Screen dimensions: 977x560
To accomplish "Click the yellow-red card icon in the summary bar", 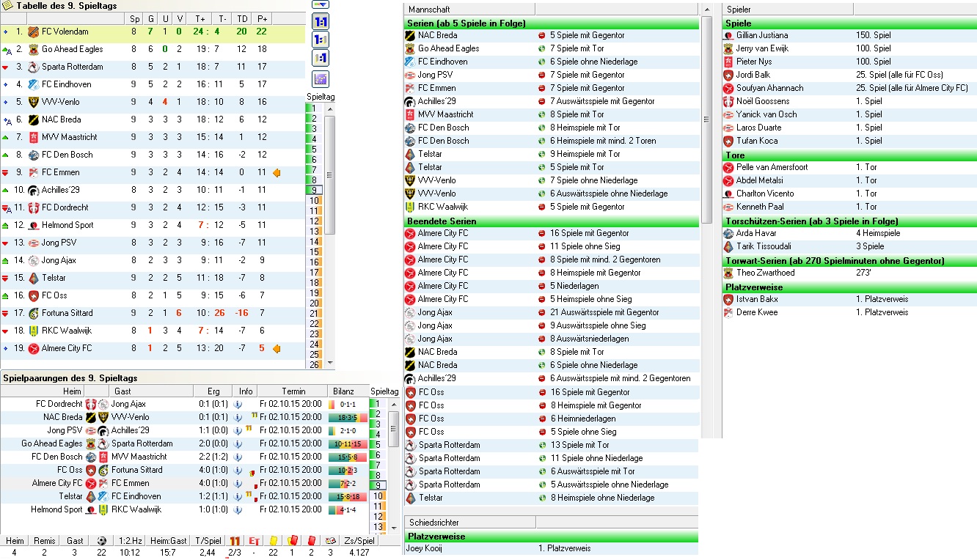I will (x=292, y=541).
